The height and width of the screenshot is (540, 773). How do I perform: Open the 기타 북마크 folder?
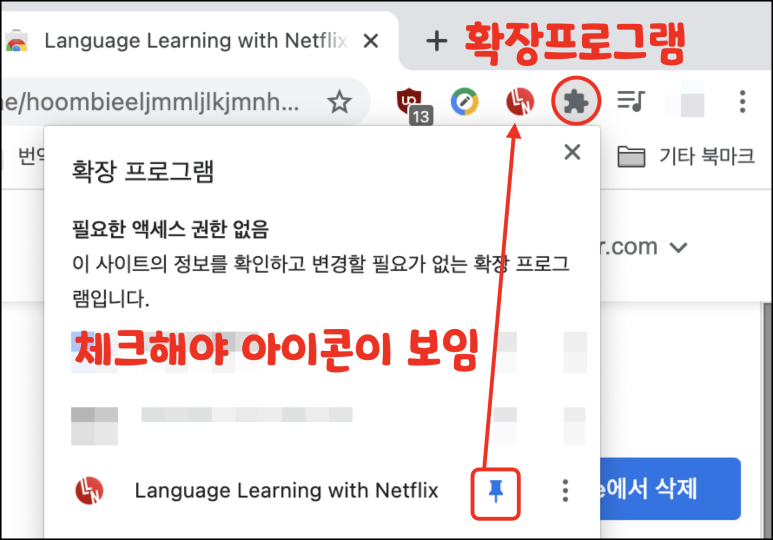coord(686,156)
